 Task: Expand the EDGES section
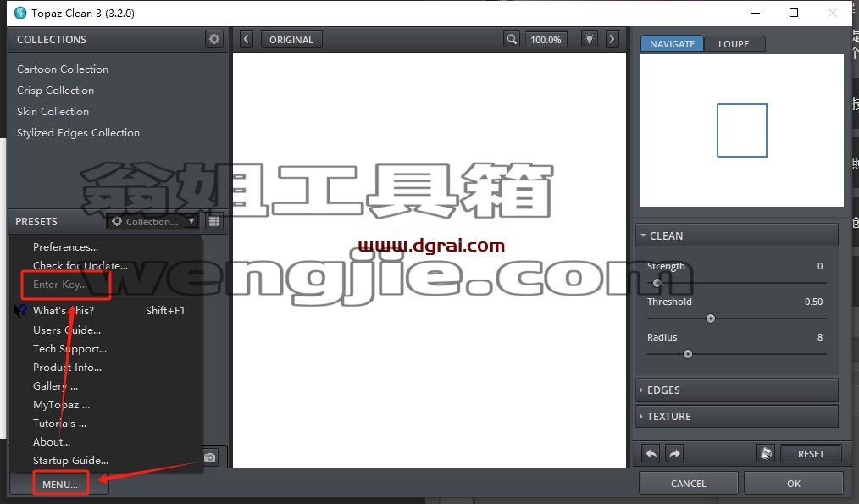click(737, 390)
